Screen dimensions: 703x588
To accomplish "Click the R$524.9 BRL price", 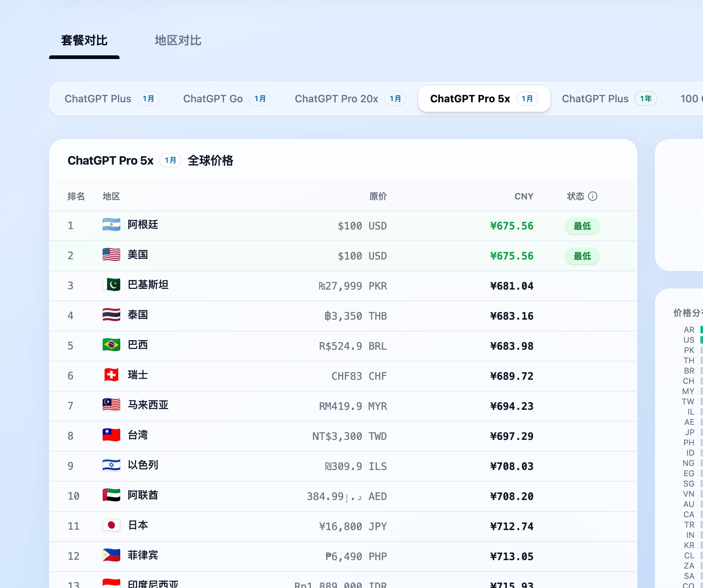I will tap(353, 346).
